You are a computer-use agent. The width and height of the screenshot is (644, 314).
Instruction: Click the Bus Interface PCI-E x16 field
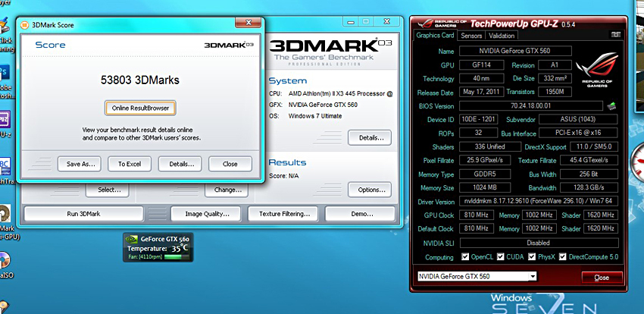pos(578,133)
